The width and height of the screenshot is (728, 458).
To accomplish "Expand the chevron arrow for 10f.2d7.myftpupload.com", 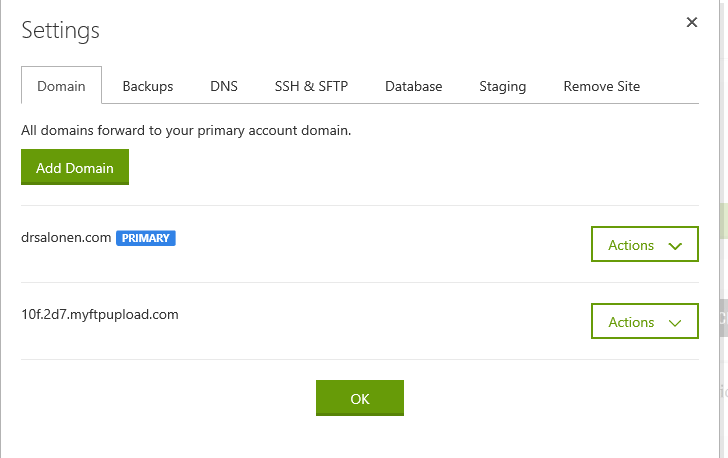I will 674,322.
